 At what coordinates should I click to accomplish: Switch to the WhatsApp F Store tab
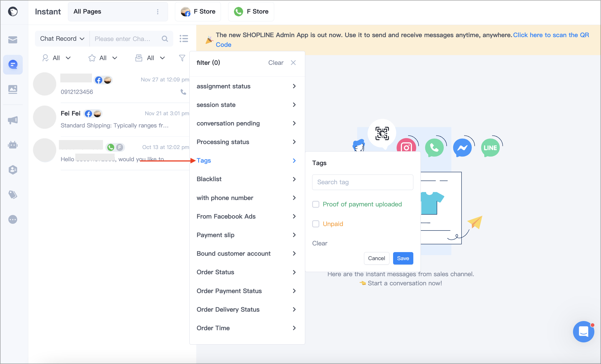[251, 12]
